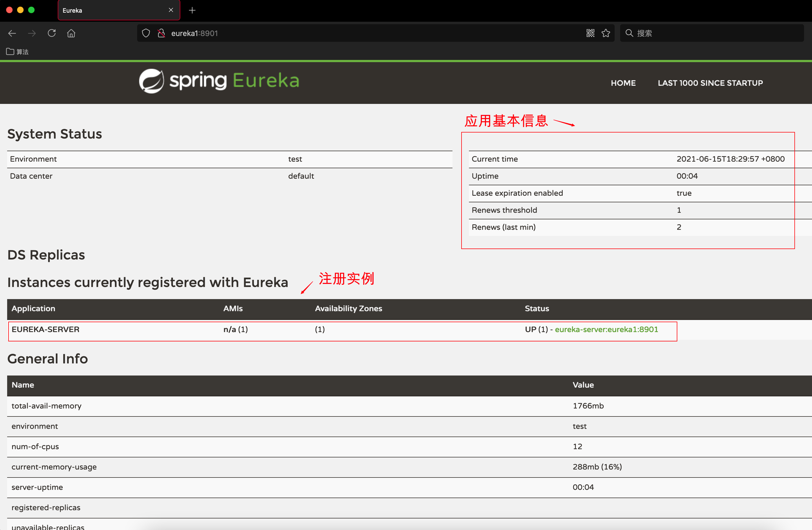
Task: Open LAST 1000 SINCE STARTUP page
Action: tap(710, 83)
